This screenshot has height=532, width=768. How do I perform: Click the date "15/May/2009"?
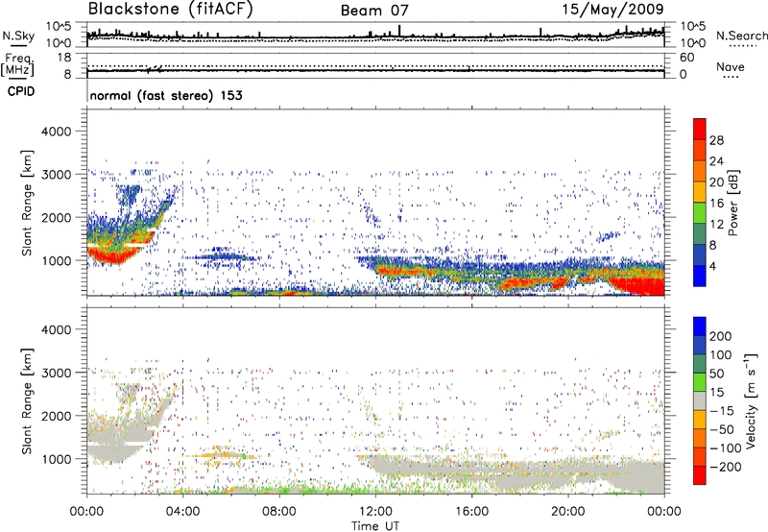pos(613,9)
